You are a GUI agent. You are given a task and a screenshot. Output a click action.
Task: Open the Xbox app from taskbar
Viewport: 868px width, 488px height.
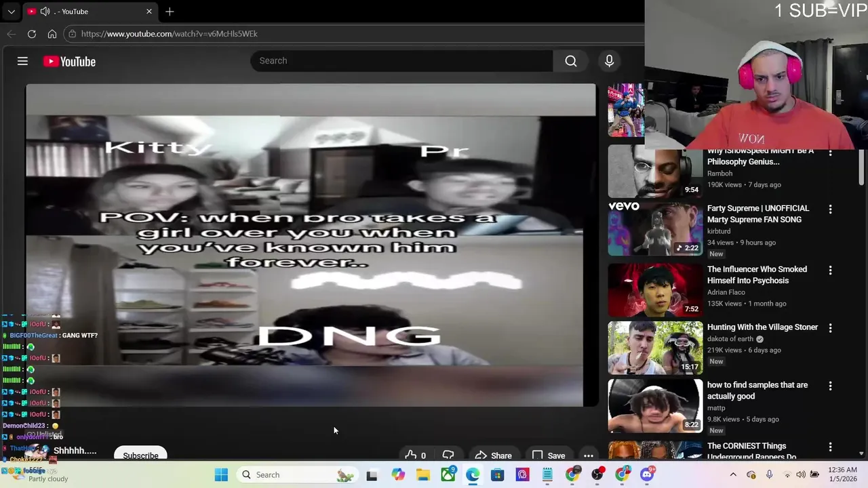tap(448, 475)
